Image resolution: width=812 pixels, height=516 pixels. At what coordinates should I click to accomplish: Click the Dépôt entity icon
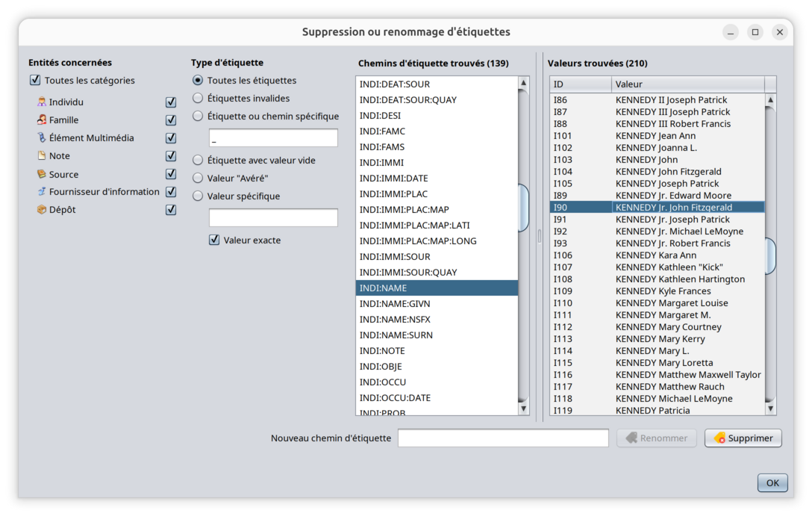(42, 210)
